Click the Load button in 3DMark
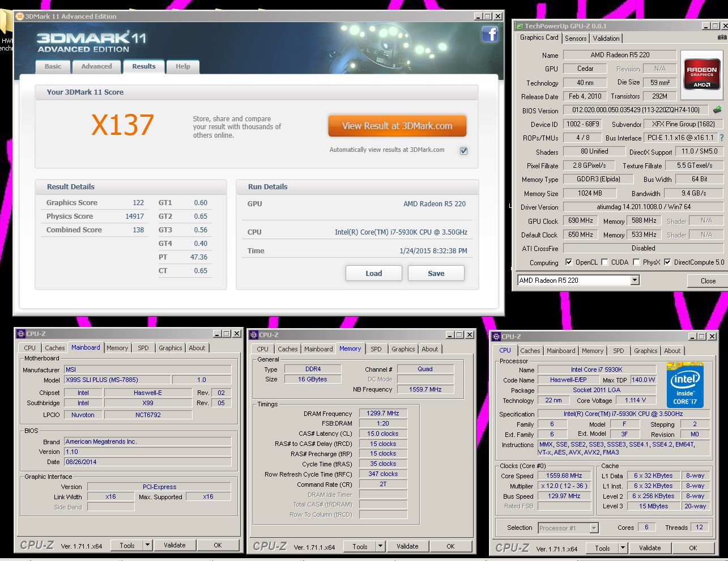728x561 pixels. point(374,273)
